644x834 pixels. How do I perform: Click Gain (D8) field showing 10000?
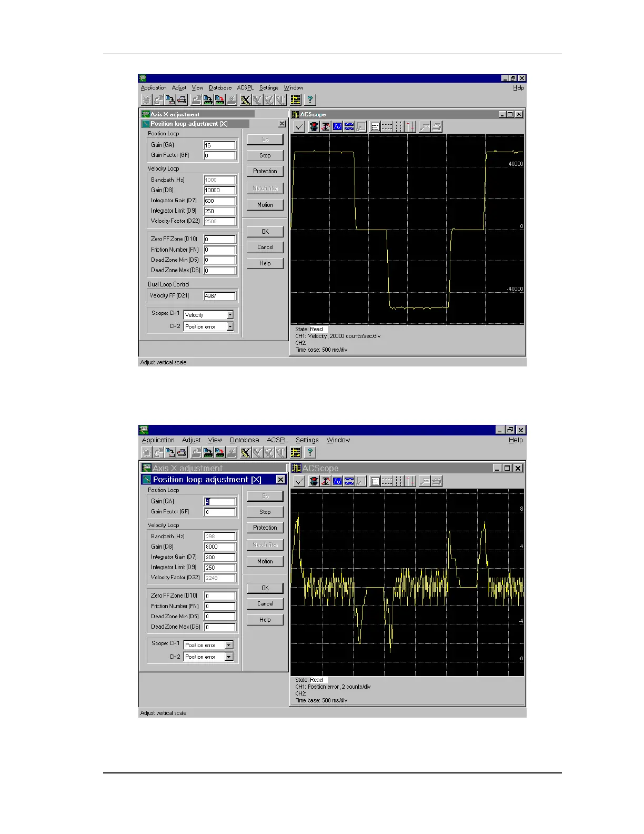tap(219, 191)
